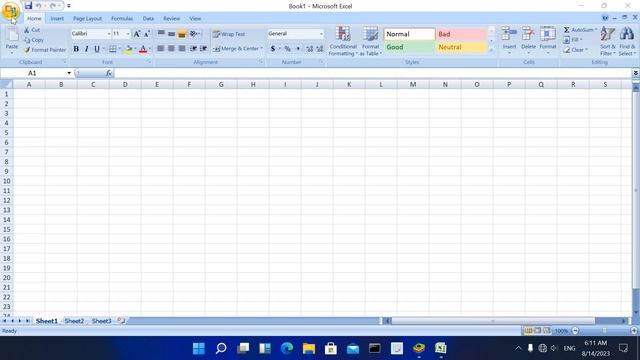Increase the cell indent
The width and height of the screenshot is (640, 360).
click(x=203, y=49)
